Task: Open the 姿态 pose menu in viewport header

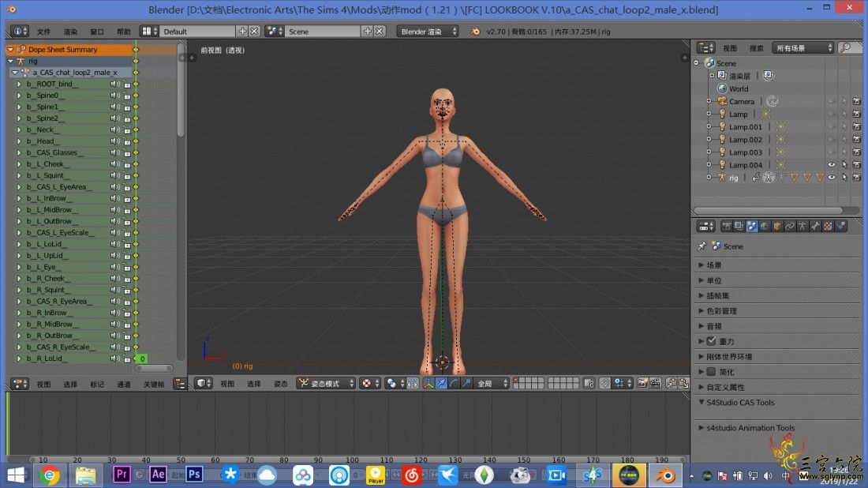Action: point(281,383)
